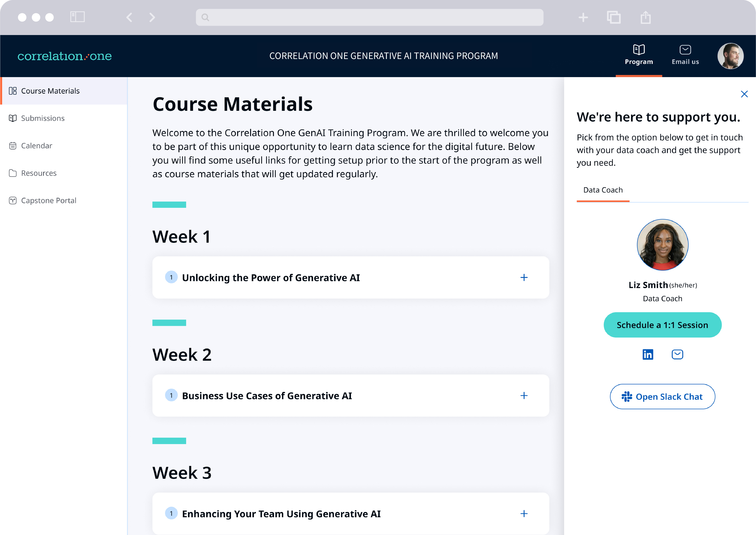Open Slack Chat with the data coach
The image size is (756, 535).
(x=662, y=397)
